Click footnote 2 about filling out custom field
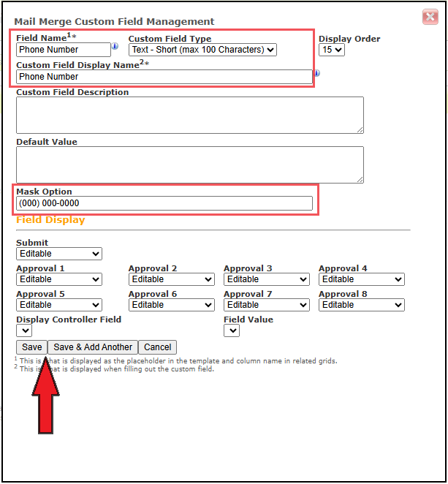The height and width of the screenshot is (484, 448). pyautogui.click(x=114, y=369)
